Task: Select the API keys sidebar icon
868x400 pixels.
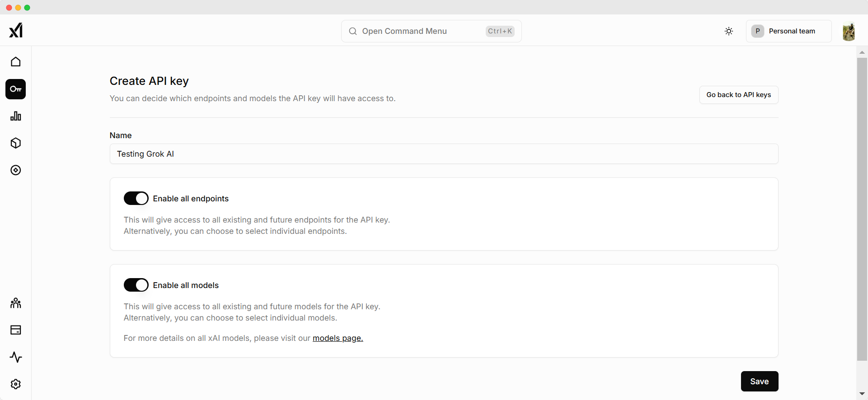Action: (x=16, y=89)
